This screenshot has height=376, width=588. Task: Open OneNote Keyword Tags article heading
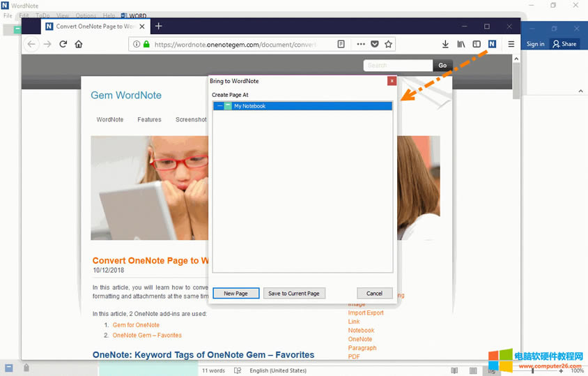coord(203,355)
